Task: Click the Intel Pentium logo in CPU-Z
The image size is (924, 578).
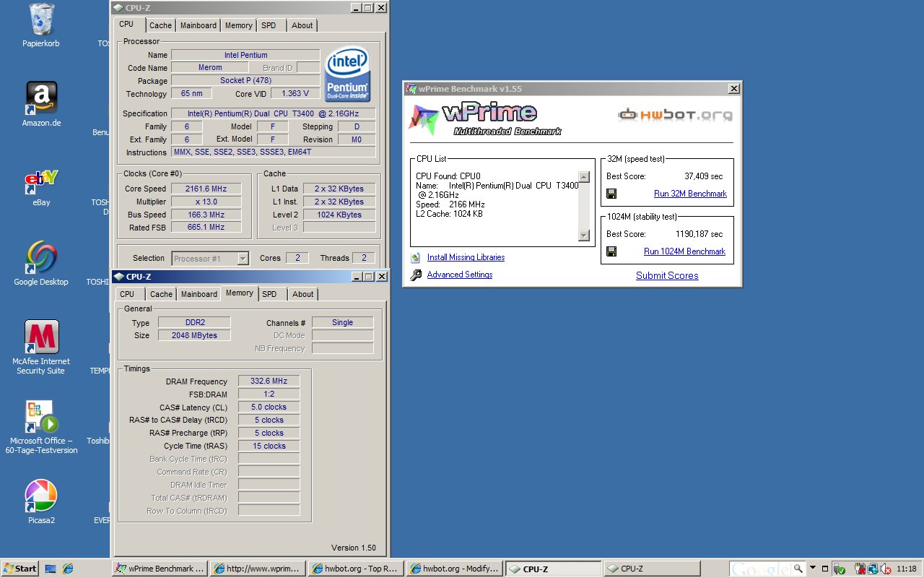Action: click(348, 75)
